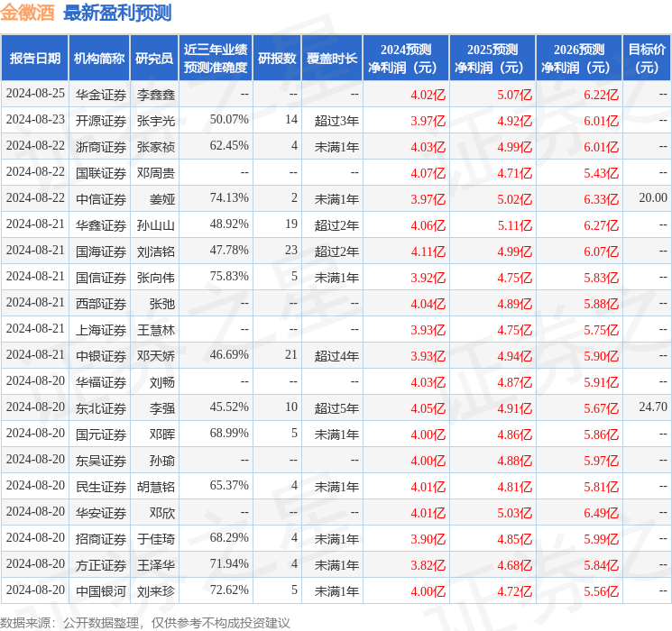
Task: Click 上海证券 institution cell
Action: pyautogui.click(x=101, y=330)
